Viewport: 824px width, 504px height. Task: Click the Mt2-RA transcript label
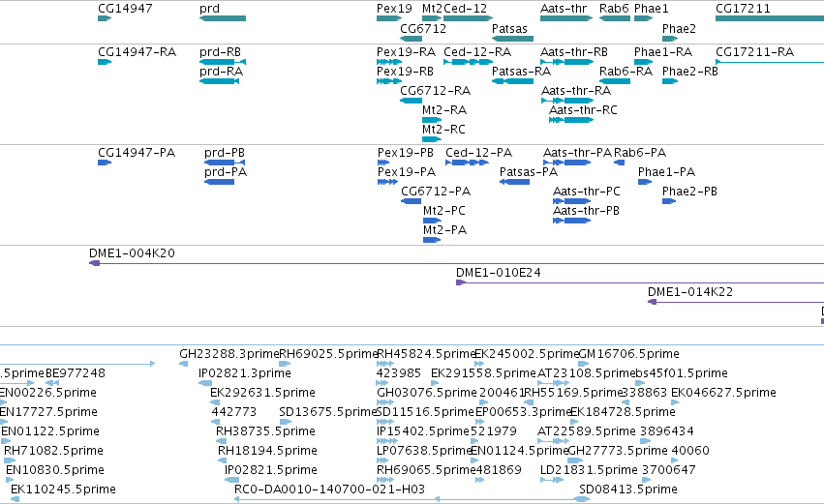[x=444, y=110]
